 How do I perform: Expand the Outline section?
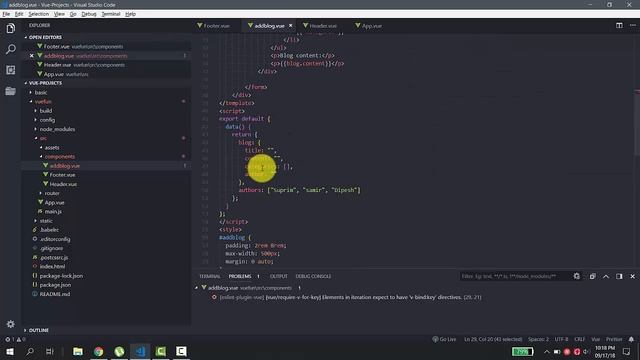38,330
